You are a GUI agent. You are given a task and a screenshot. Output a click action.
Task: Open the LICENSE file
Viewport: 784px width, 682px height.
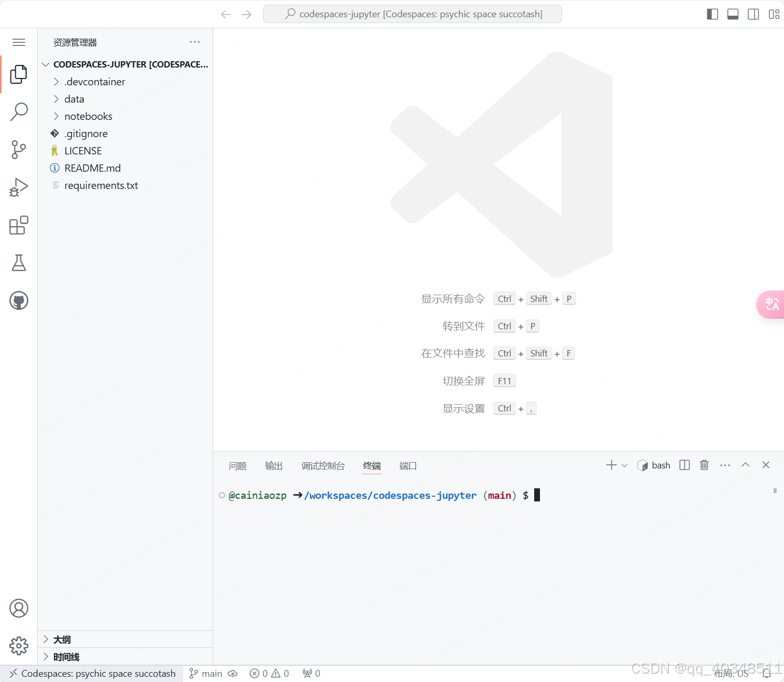[125, 151]
